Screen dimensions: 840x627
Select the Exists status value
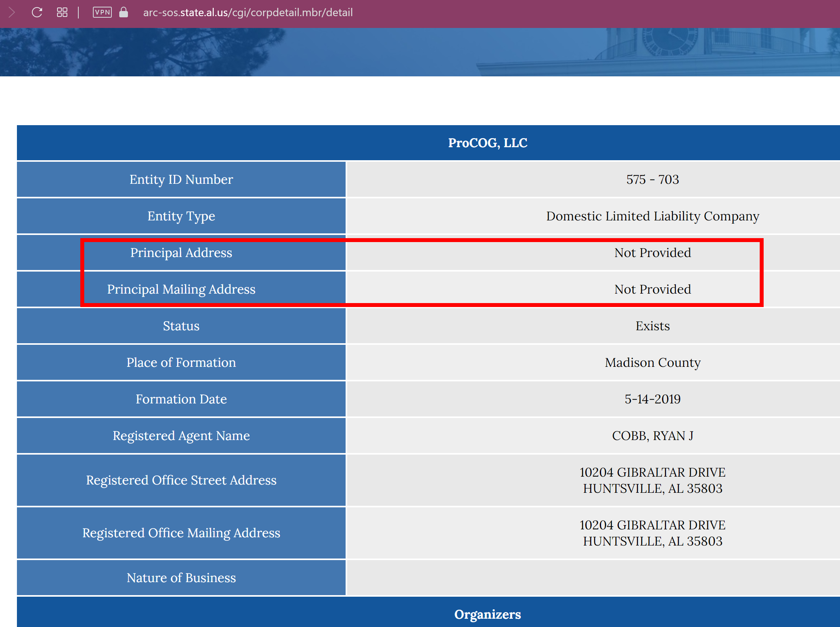653,326
